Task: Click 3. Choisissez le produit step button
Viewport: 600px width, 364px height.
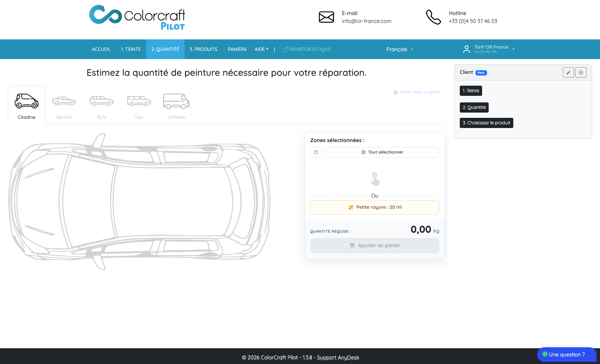Action: pos(486,123)
